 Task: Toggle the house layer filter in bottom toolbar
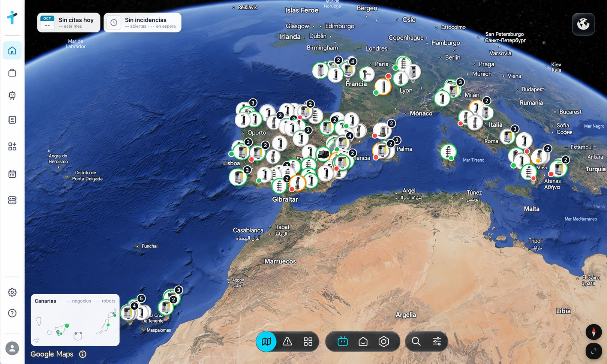pyautogui.click(x=363, y=342)
